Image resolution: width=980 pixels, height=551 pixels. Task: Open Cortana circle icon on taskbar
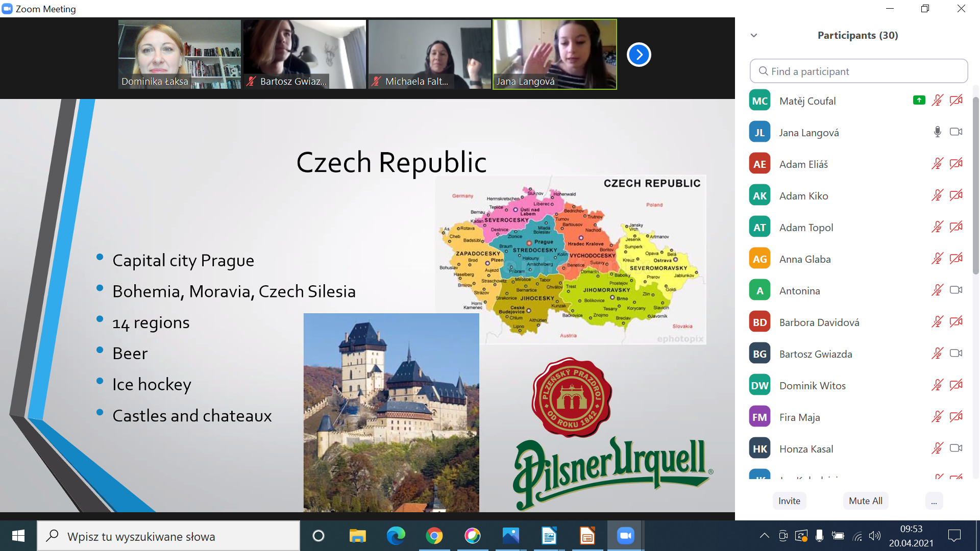click(318, 536)
